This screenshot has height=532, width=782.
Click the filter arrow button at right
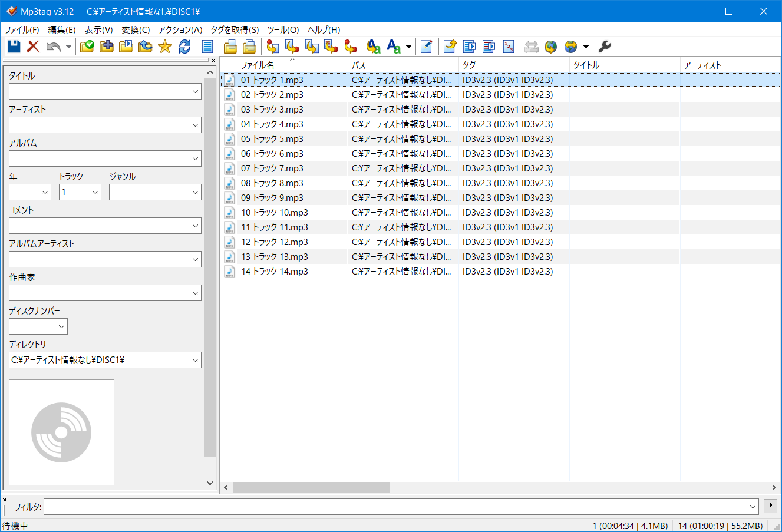(770, 506)
